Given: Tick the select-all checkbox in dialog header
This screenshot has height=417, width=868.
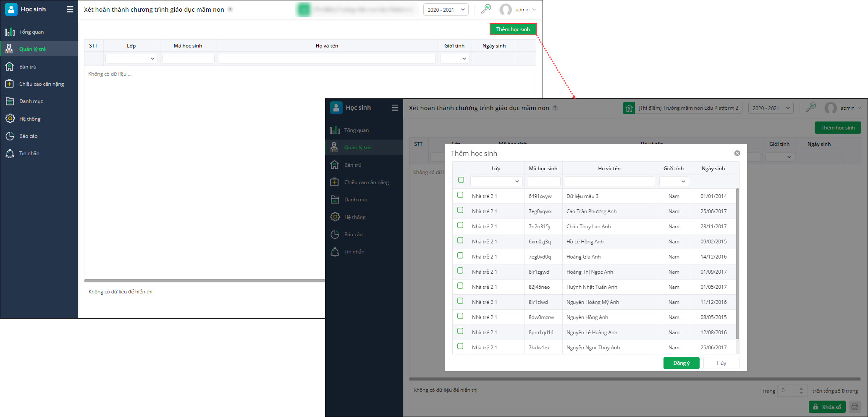Looking at the screenshot, I should 461,180.
